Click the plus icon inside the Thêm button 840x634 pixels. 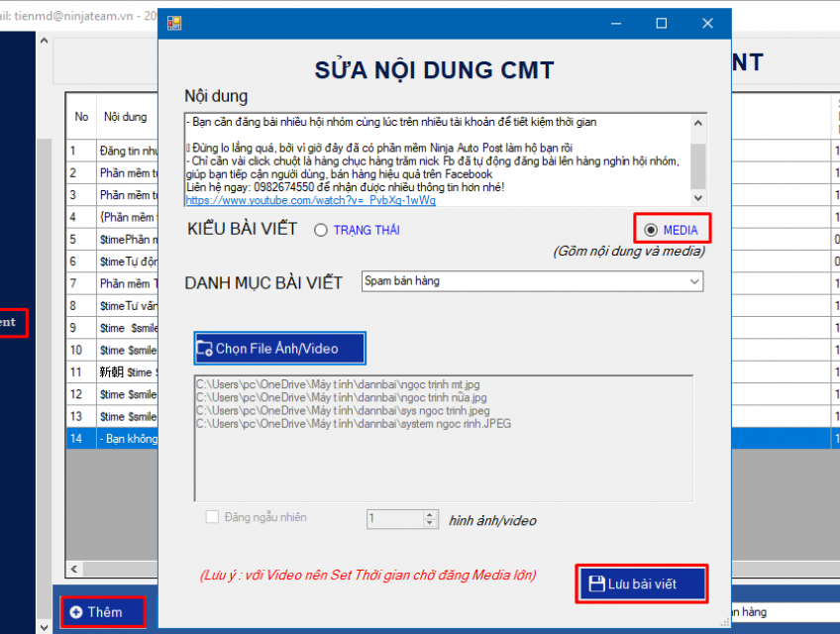pyautogui.click(x=78, y=612)
